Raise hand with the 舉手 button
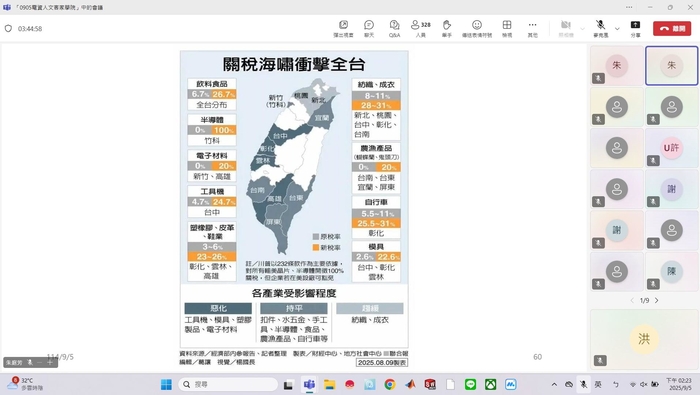 tap(446, 29)
